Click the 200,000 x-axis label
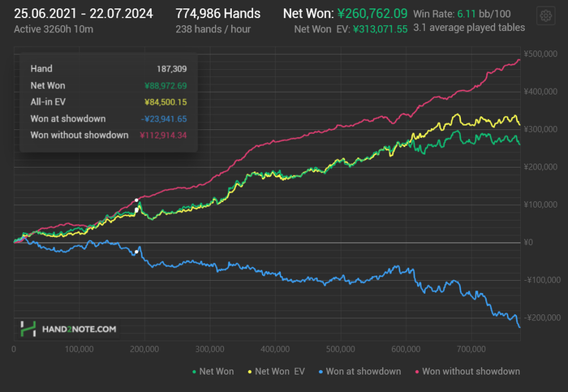Viewport: 568px width, 392px height. (x=144, y=349)
